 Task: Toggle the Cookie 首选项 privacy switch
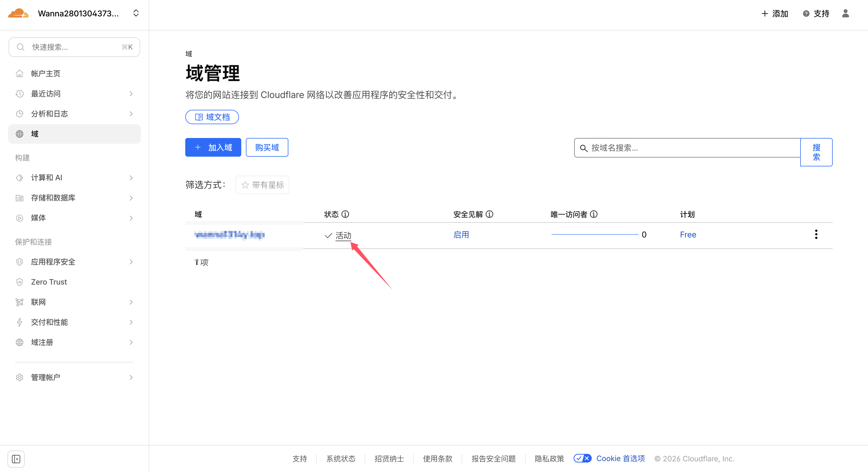tap(582, 458)
